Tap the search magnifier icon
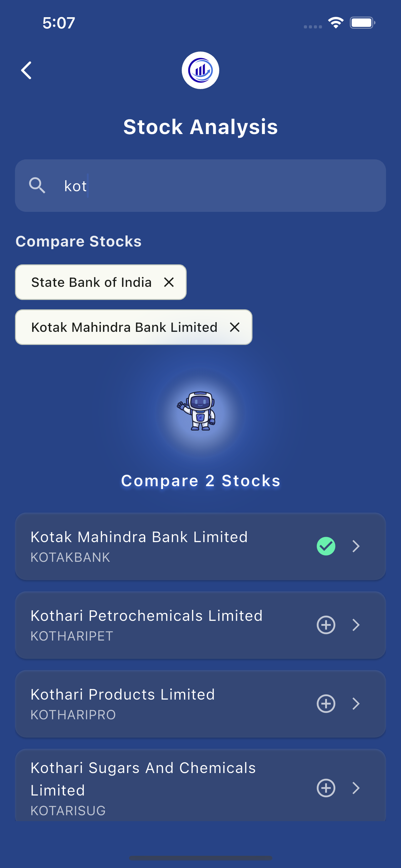 [37, 186]
